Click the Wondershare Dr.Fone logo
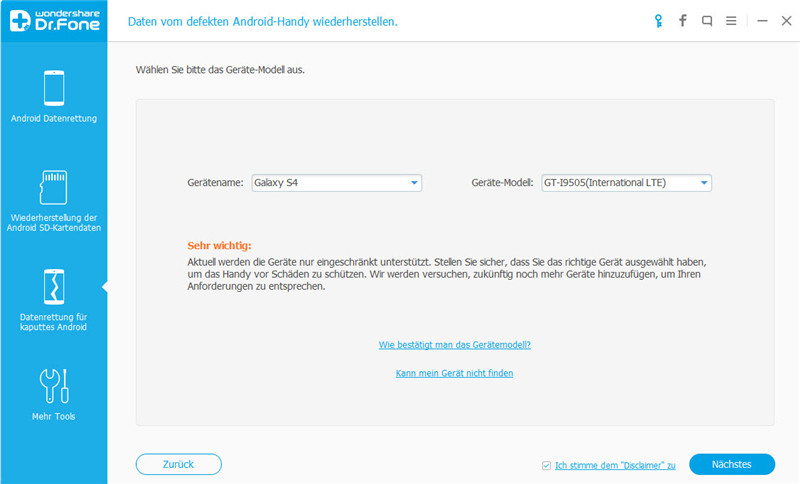The image size is (800, 484). pos(54,21)
